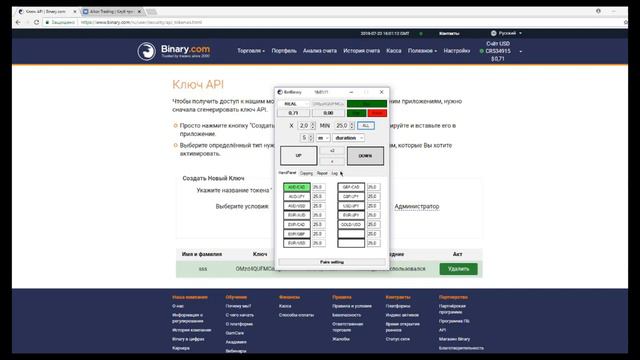The width and height of the screenshot is (640, 360).
Task: Click the browser back arrow
Action: pyautogui.click(x=18, y=22)
